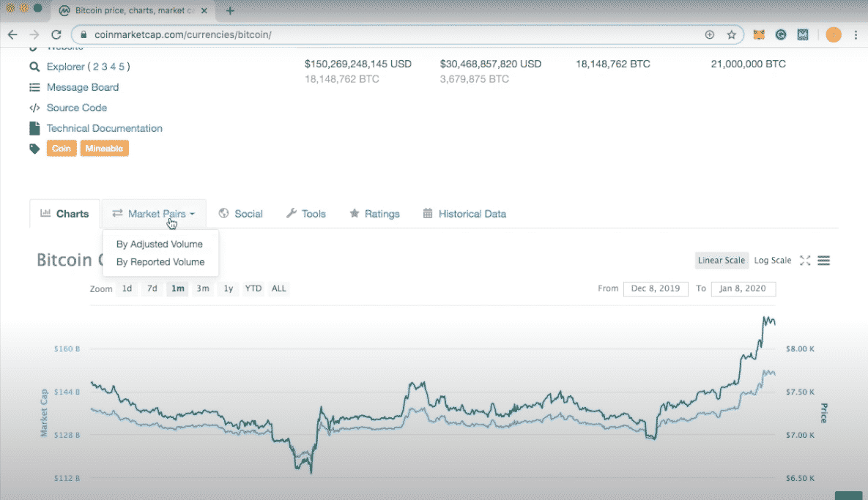This screenshot has height=500, width=868.
Task: Expand the Market Pairs dropdown caret
Action: (x=192, y=214)
